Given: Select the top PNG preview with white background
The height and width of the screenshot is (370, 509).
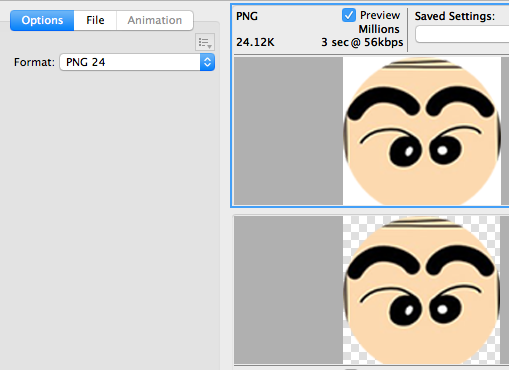Looking at the screenshot, I should [372, 131].
